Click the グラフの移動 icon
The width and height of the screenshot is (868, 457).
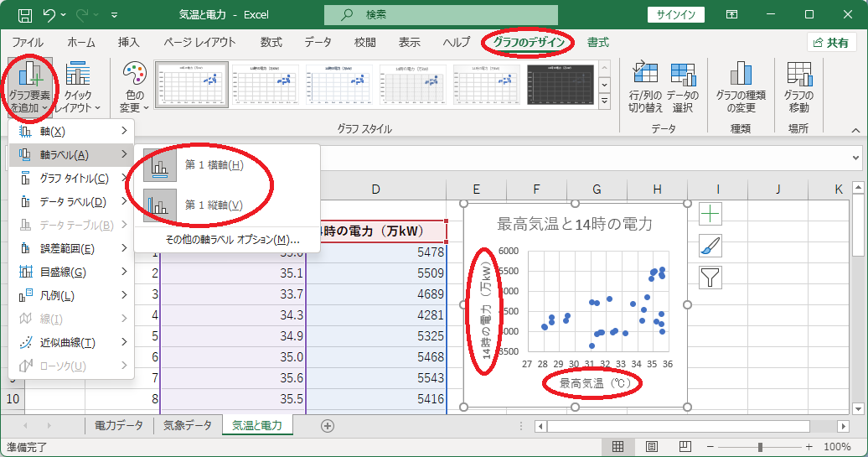(798, 86)
